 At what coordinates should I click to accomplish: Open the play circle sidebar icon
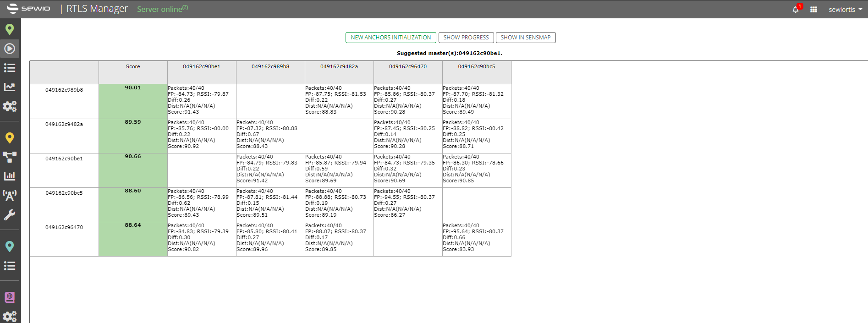[x=10, y=49]
